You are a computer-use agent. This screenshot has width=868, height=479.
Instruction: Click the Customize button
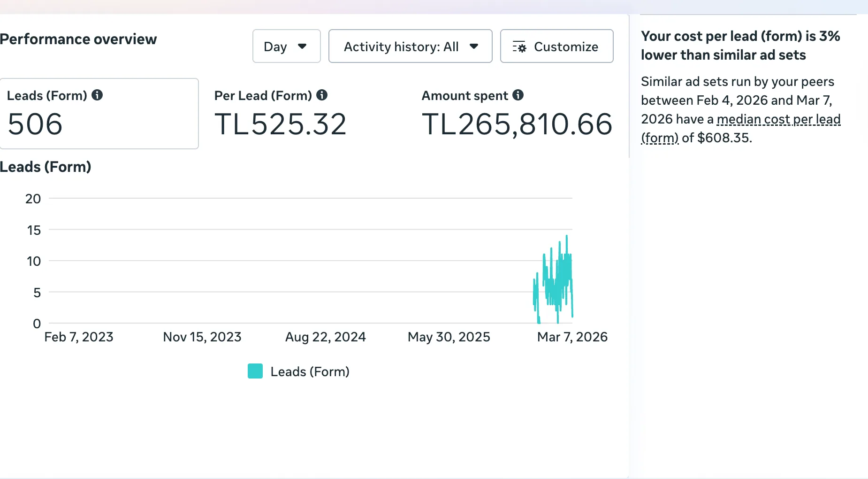click(x=556, y=46)
